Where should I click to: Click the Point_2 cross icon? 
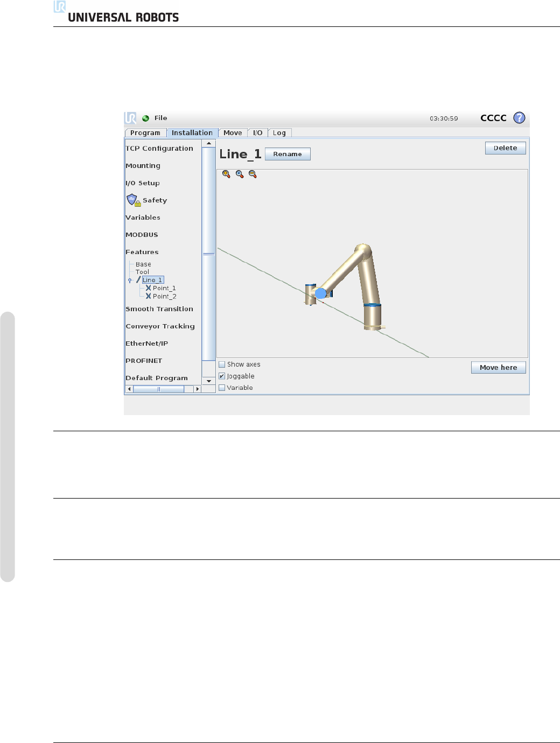(x=148, y=296)
